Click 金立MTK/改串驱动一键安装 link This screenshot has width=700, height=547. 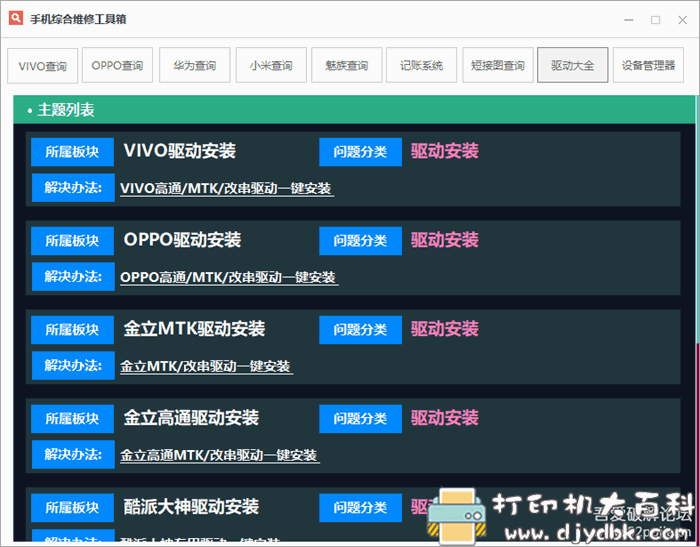click(206, 366)
